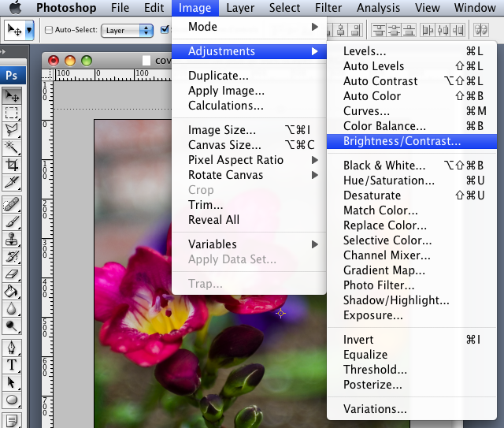Open the Apple menu
The image size is (504, 428).
tap(15, 7)
